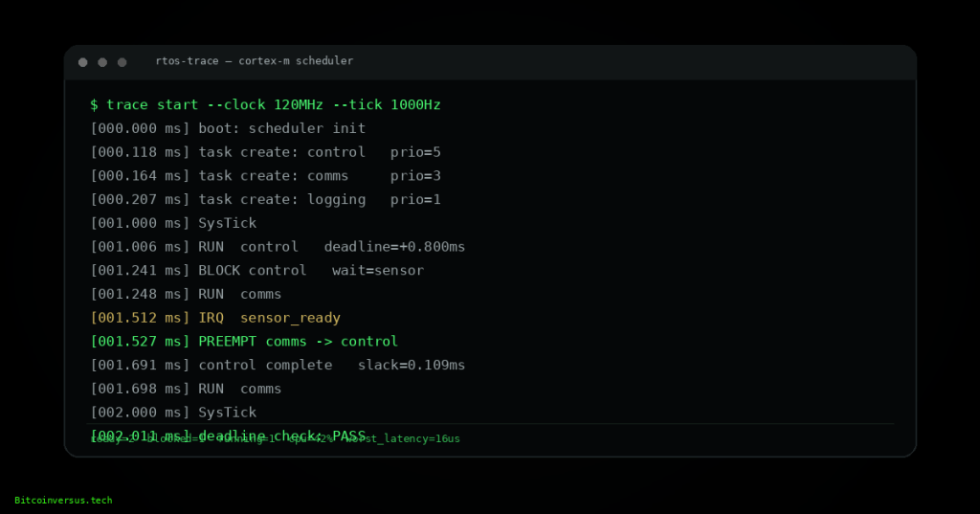
Task: Click 'prio=3' on the comms create line
Action: 415,176
